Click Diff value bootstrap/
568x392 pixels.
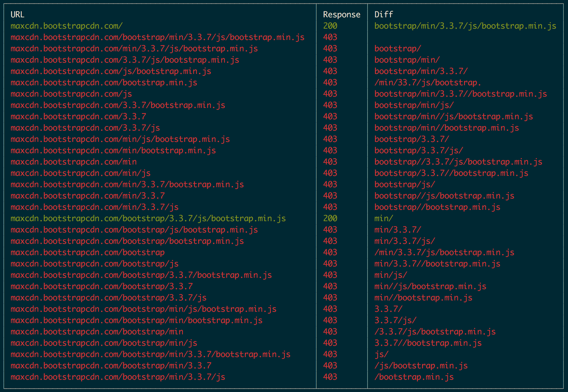pyautogui.click(x=398, y=49)
